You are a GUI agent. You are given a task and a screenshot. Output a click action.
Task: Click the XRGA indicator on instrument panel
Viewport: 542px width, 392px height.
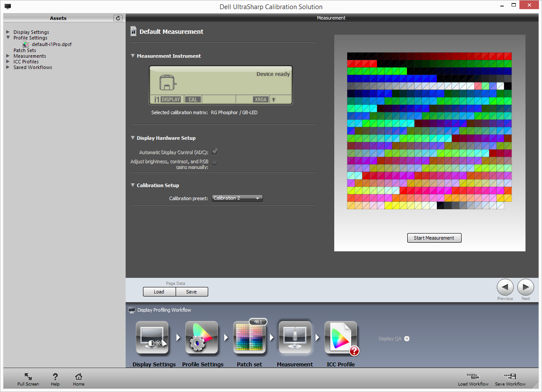pyautogui.click(x=261, y=99)
